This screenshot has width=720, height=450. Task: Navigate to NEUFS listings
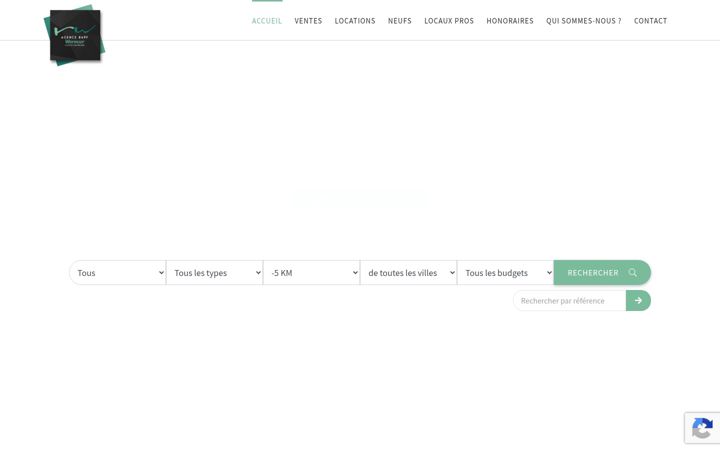399,21
